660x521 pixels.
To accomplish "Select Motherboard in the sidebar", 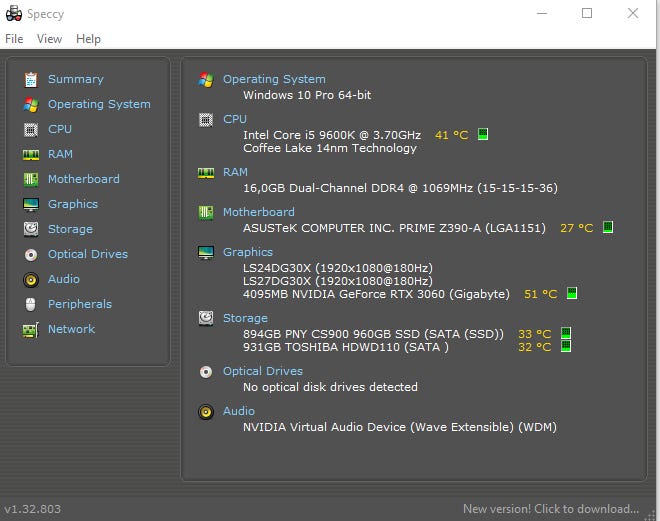I will click(84, 179).
